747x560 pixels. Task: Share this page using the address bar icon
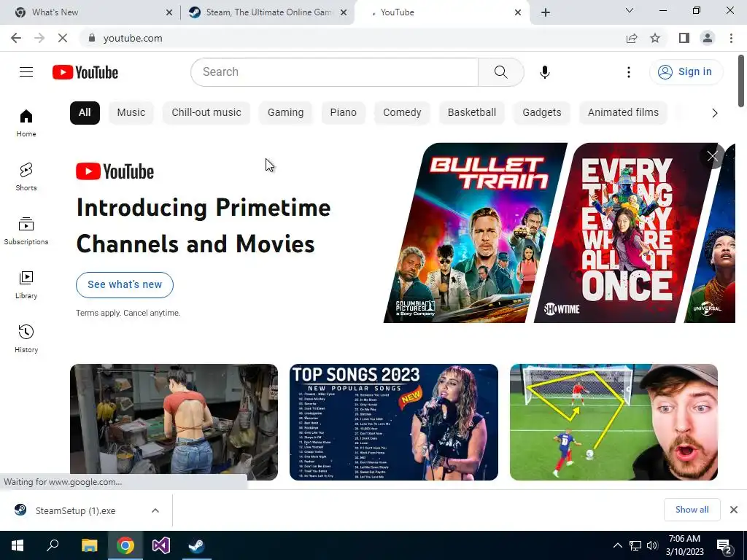[632, 38]
